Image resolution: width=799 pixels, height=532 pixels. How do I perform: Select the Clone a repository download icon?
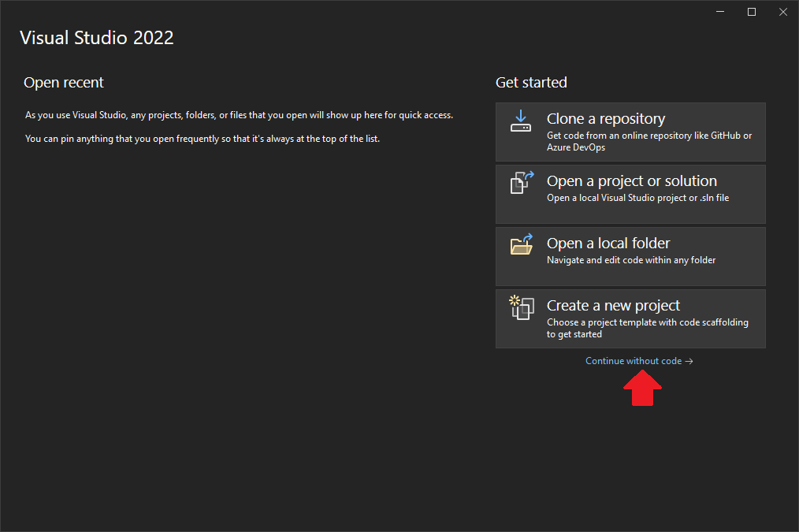click(521, 121)
